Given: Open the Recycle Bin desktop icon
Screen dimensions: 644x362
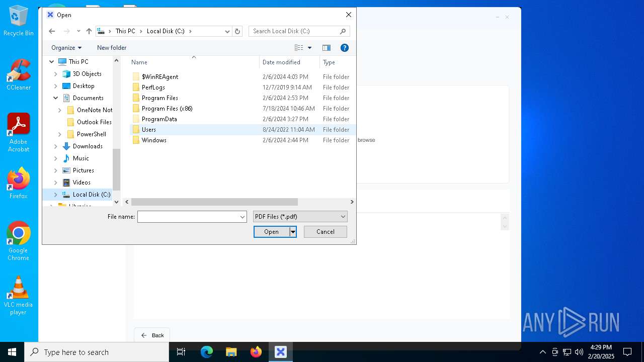Looking at the screenshot, I should [x=19, y=21].
